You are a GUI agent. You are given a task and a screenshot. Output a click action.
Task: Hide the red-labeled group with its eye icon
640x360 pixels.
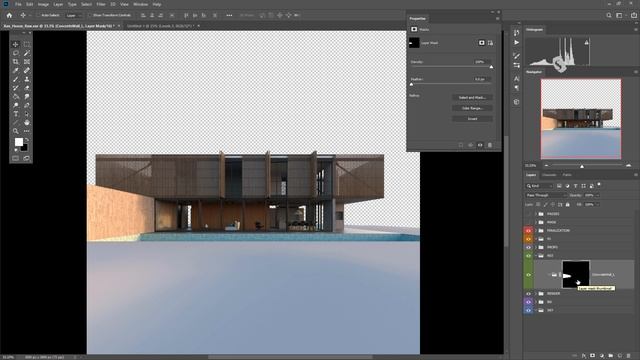click(528, 231)
